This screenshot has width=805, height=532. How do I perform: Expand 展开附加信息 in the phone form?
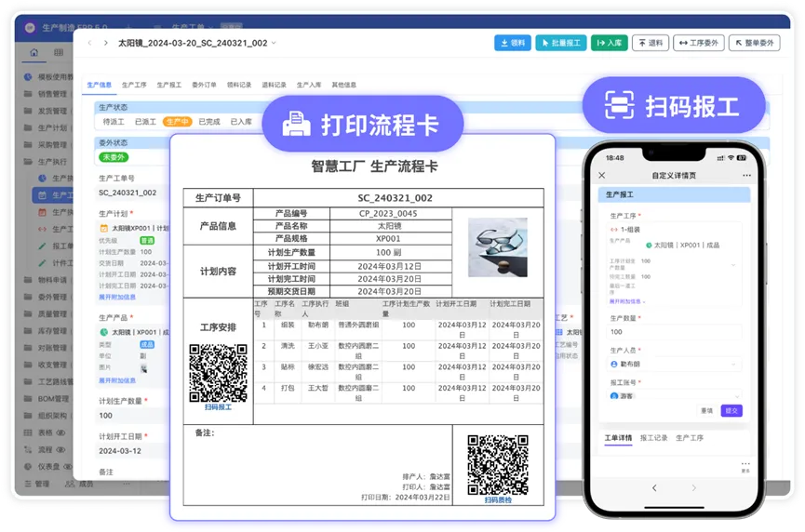627,301
